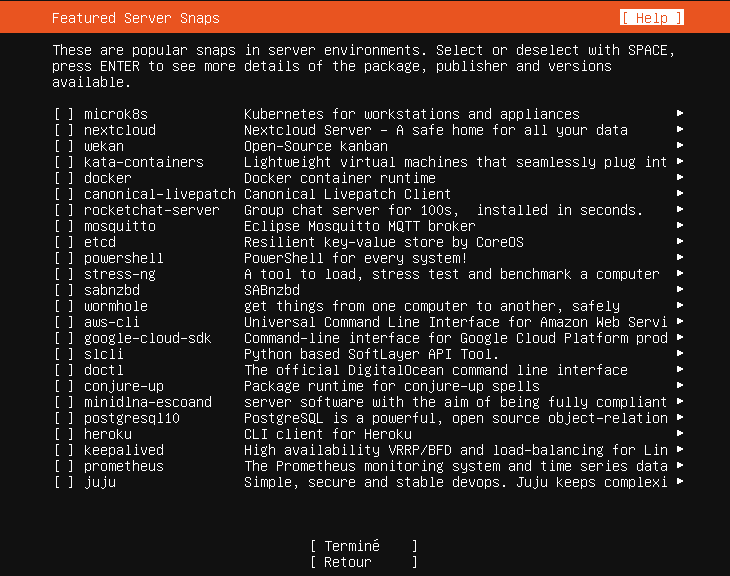The height and width of the screenshot is (576, 730).
Task: Toggle the juju checkbox
Action: click(x=64, y=482)
